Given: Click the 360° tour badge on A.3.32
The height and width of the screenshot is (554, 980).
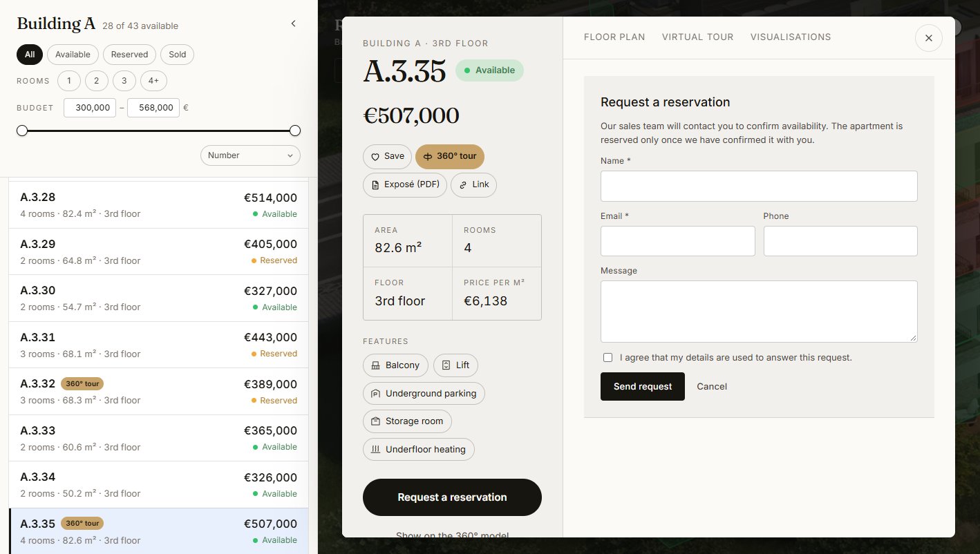Looking at the screenshot, I should pos(82,383).
